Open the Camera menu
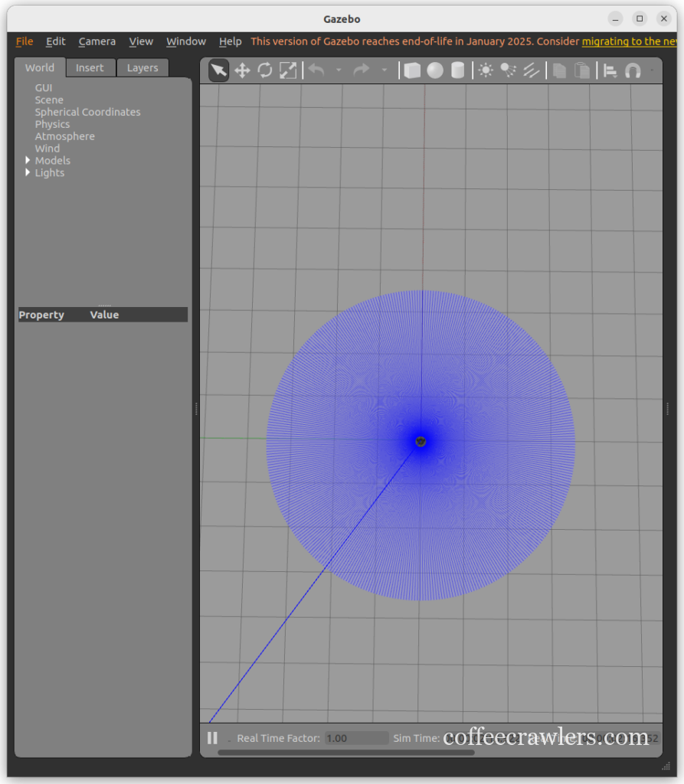 (97, 41)
